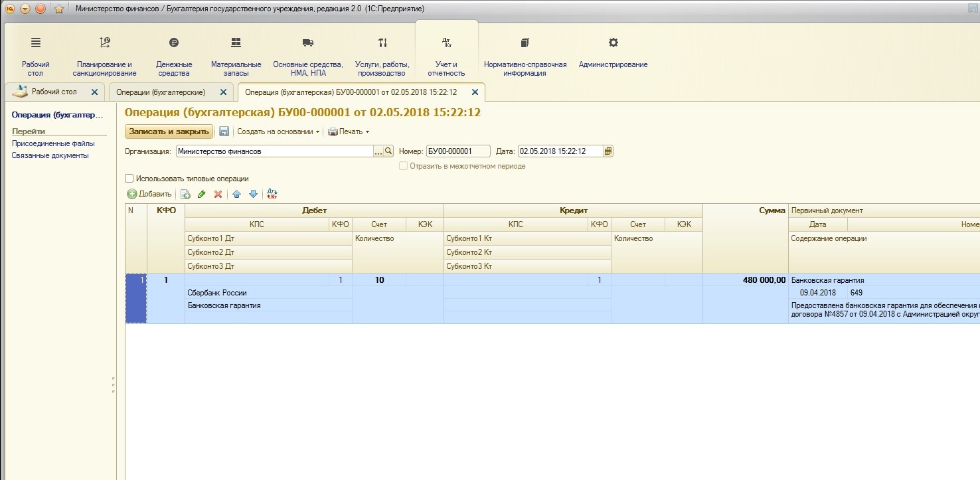Toggle Отразить в межотчетном периоде checkbox
980x480 pixels.
[403, 166]
